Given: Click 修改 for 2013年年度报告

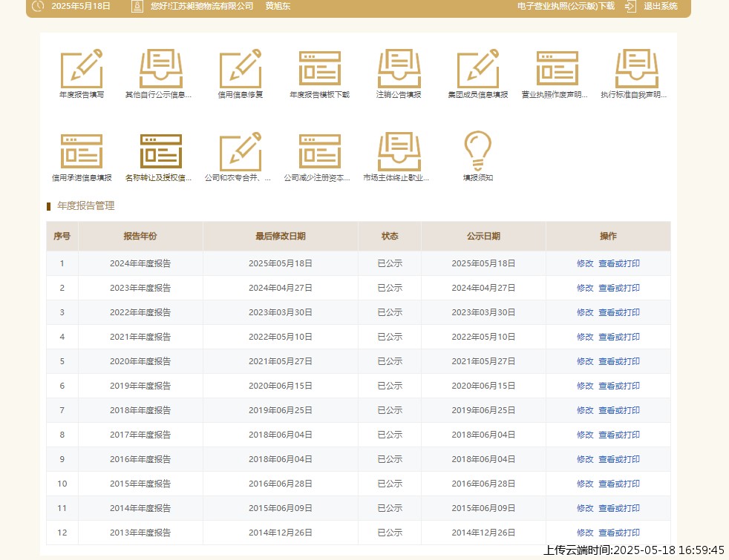Looking at the screenshot, I should click(585, 533).
